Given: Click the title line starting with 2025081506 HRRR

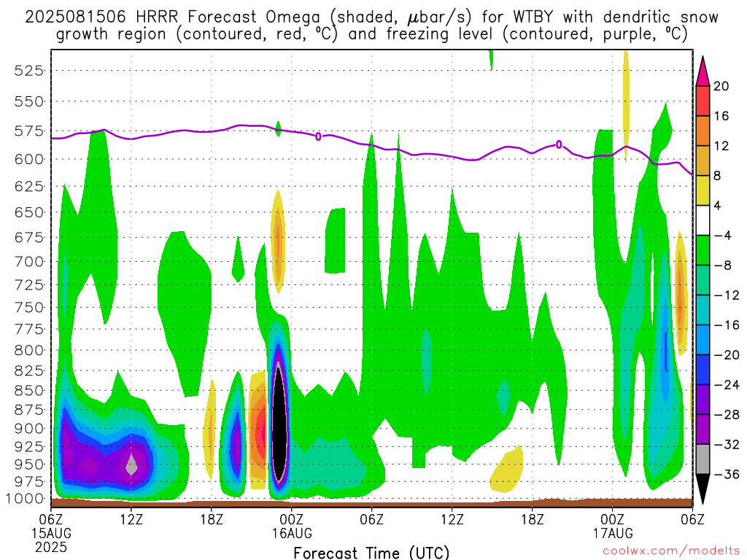Looking at the screenshot, I should 371,17.
